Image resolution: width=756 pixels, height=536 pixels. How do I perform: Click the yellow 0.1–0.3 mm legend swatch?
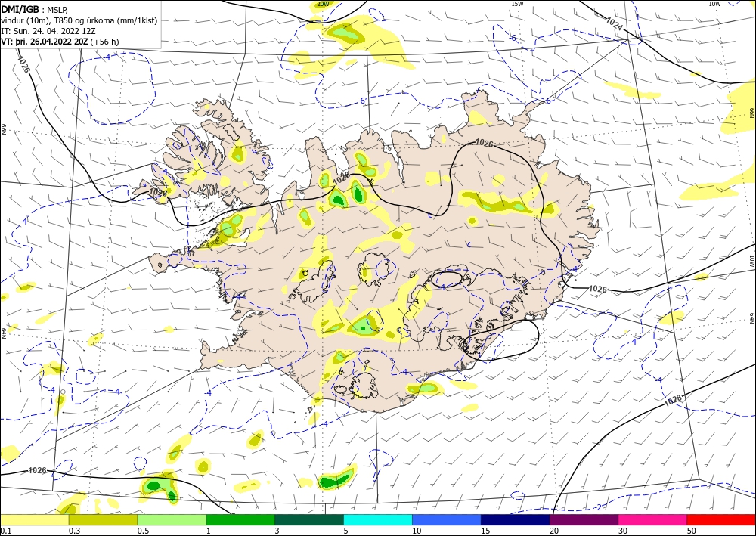(x=34, y=519)
